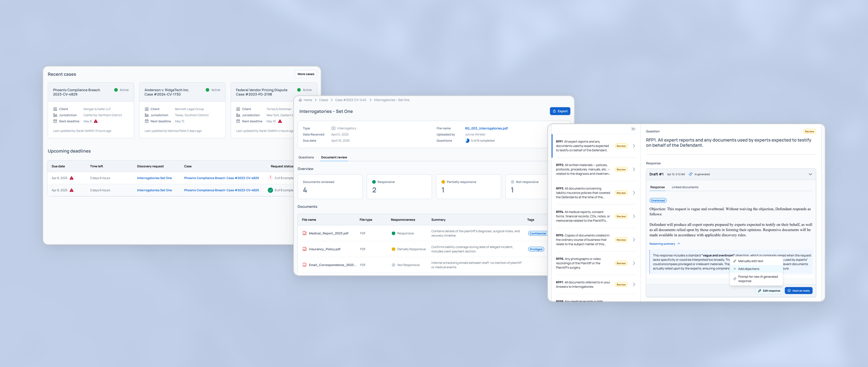Screen dimensions: 868x367
Task: Click the Edit response button
Action: 769,291
